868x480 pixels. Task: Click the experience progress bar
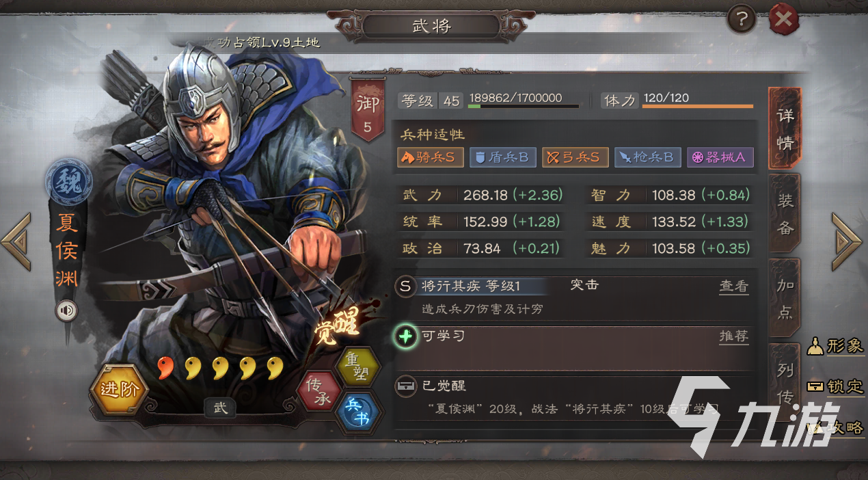coord(524,106)
